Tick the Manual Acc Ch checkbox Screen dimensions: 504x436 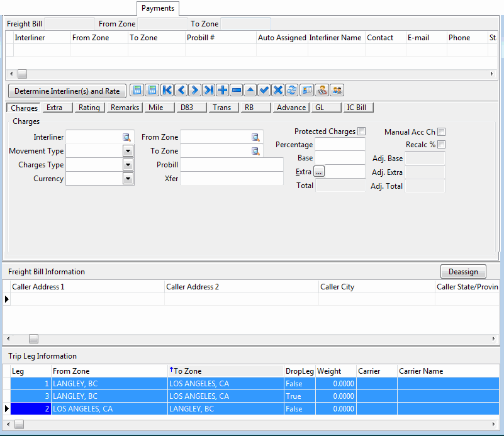[x=441, y=132]
